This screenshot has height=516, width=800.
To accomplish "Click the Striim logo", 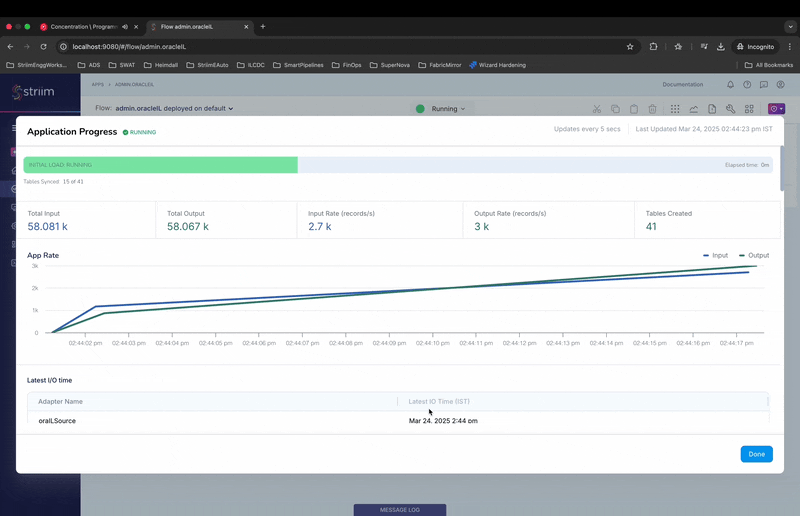I will (34, 92).
